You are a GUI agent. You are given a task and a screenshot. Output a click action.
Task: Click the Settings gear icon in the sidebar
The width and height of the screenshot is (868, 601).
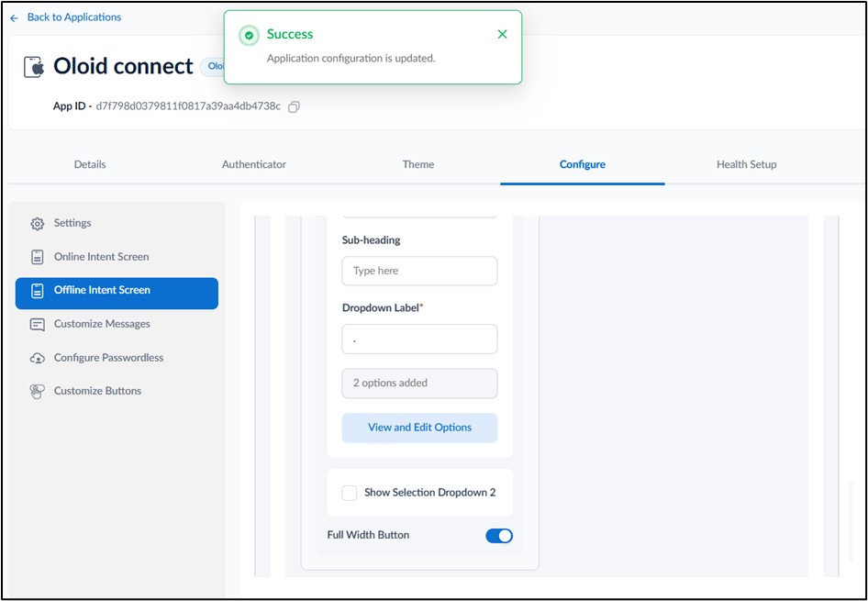tap(37, 224)
